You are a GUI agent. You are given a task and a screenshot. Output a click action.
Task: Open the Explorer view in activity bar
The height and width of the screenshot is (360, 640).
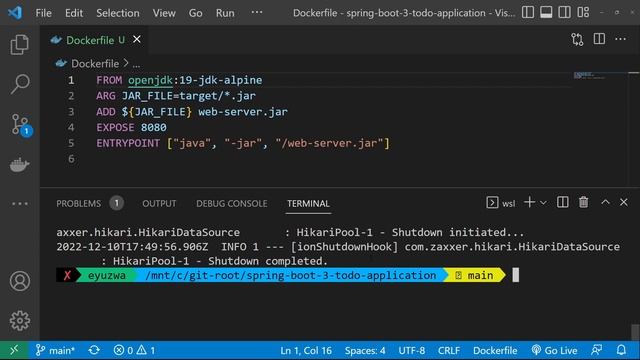pyautogui.click(x=20, y=44)
